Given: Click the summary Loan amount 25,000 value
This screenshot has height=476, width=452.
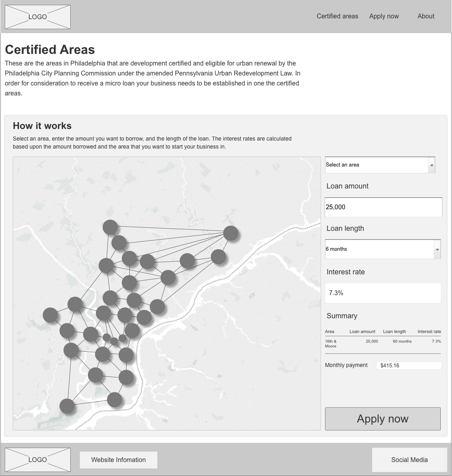Looking at the screenshot, I should (372, 341).
